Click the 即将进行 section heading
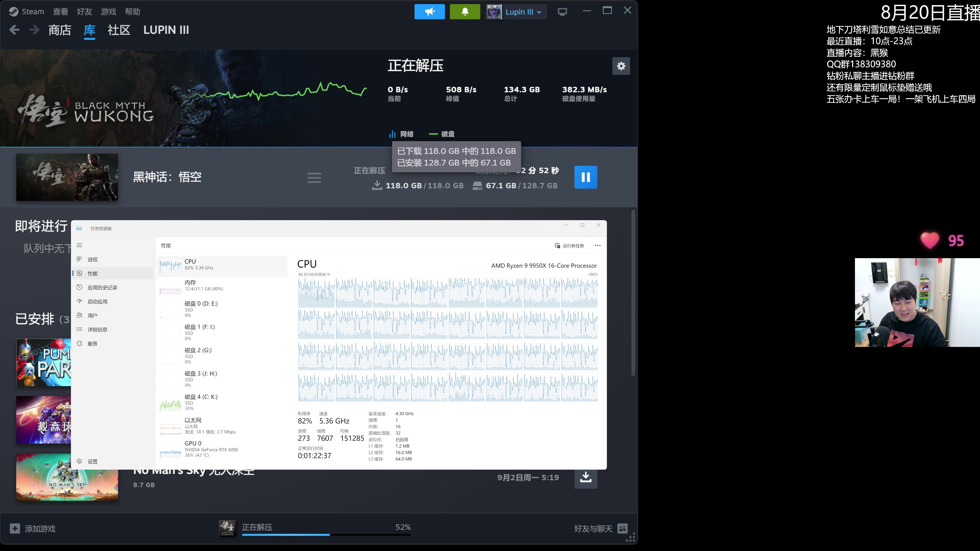The width and height of the screenshot is (980, 551). click(41, 226)
